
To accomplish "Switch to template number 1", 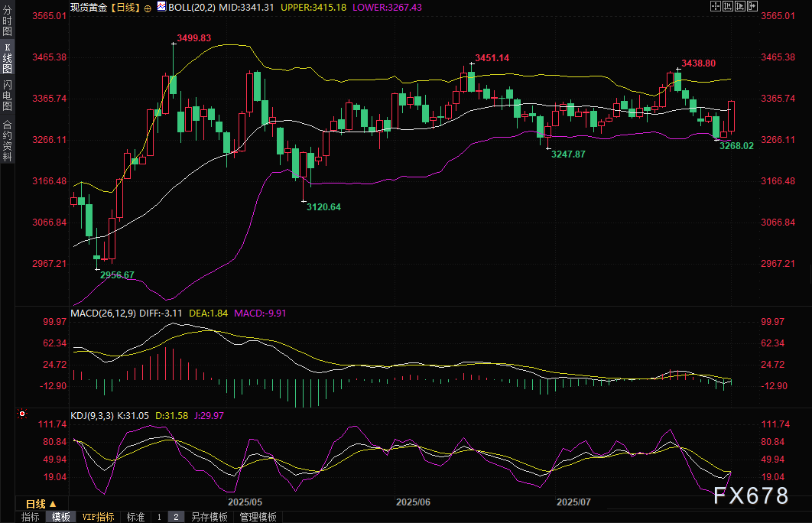I will 159,517.
